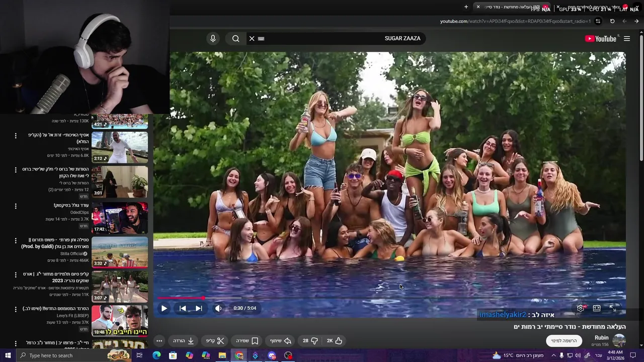Start voice search with microphone icon
This screenshot has height=362, width=644.
[x=213, y=38]
